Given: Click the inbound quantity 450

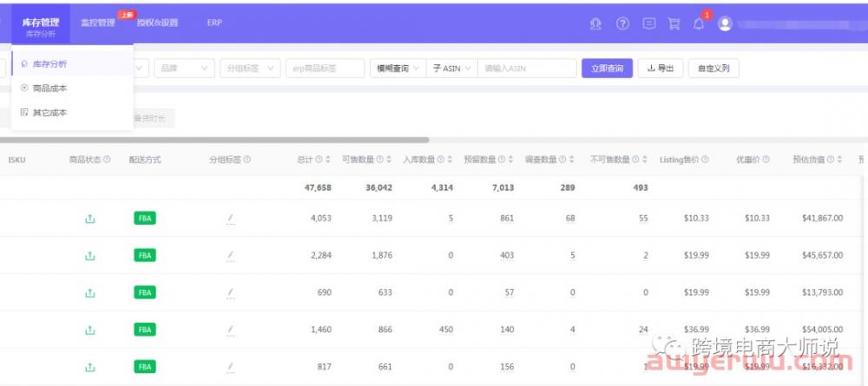Looking at the screenshot, I should click(445, 330).
